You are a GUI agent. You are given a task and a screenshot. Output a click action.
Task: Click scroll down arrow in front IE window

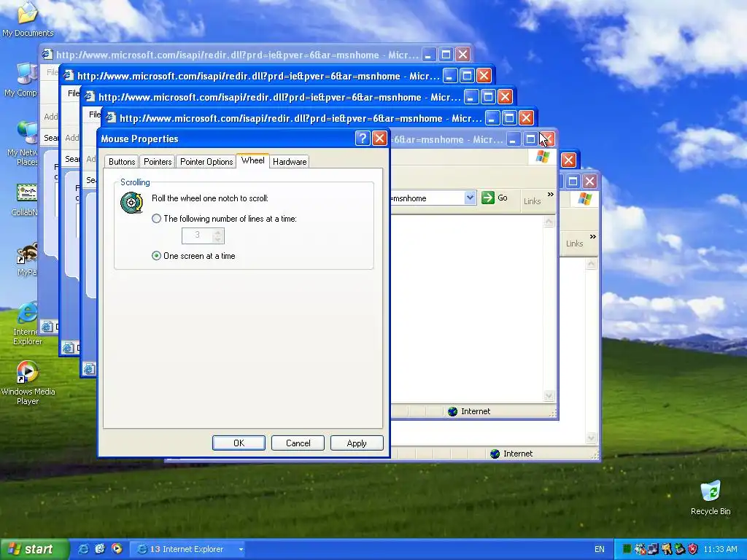click(x=549, y=395)
